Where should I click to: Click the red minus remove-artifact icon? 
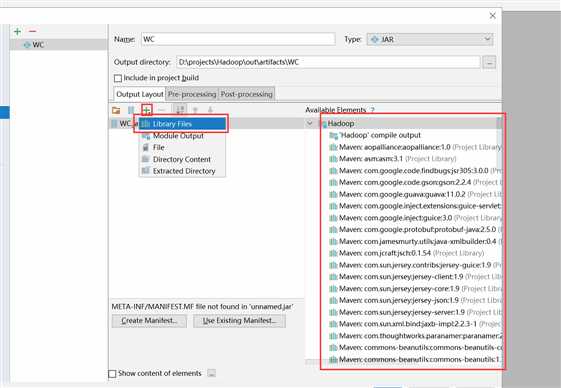point(33,31)
